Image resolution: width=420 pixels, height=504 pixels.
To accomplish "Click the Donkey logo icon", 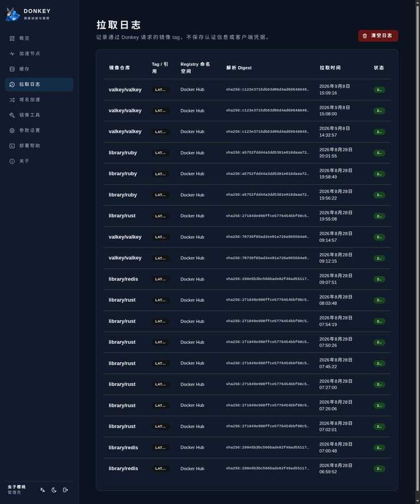I will (x=13, y=14).
